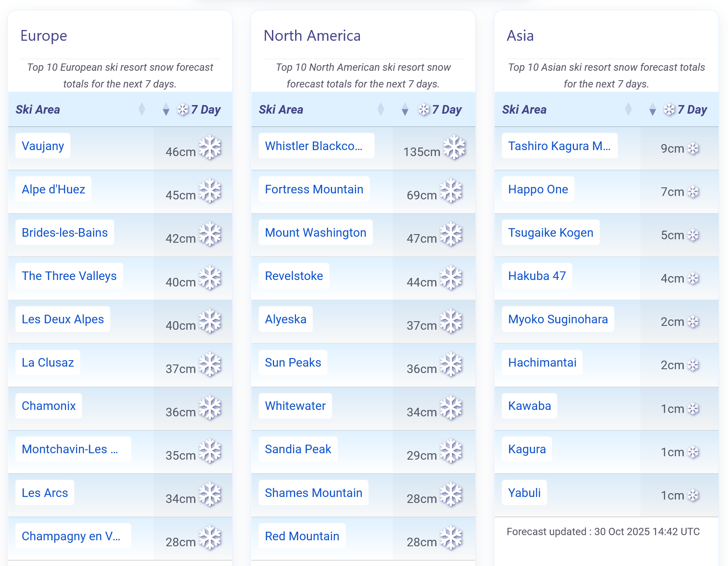This screenshot has width=728, height=566.
Task: Click the snowflake icon next to Whistler's 135cm
Action: [454, 148]
